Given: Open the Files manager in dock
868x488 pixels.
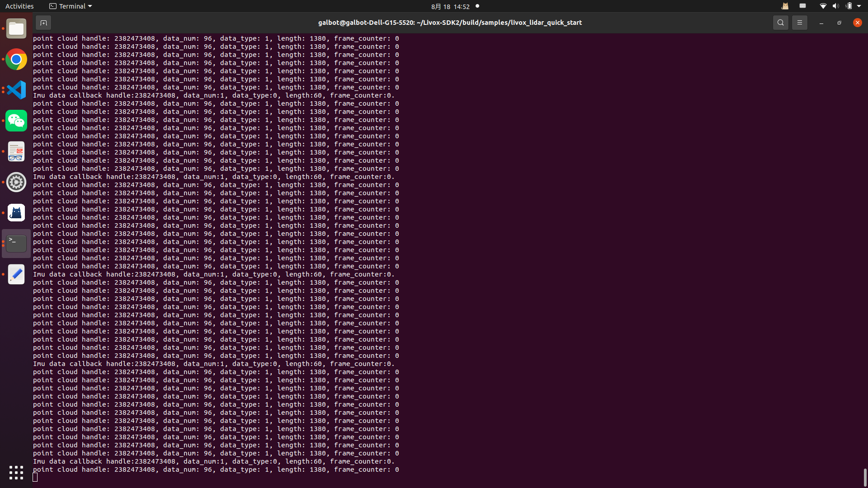Looking at the screenshot, I should click(x=16, y=29).
